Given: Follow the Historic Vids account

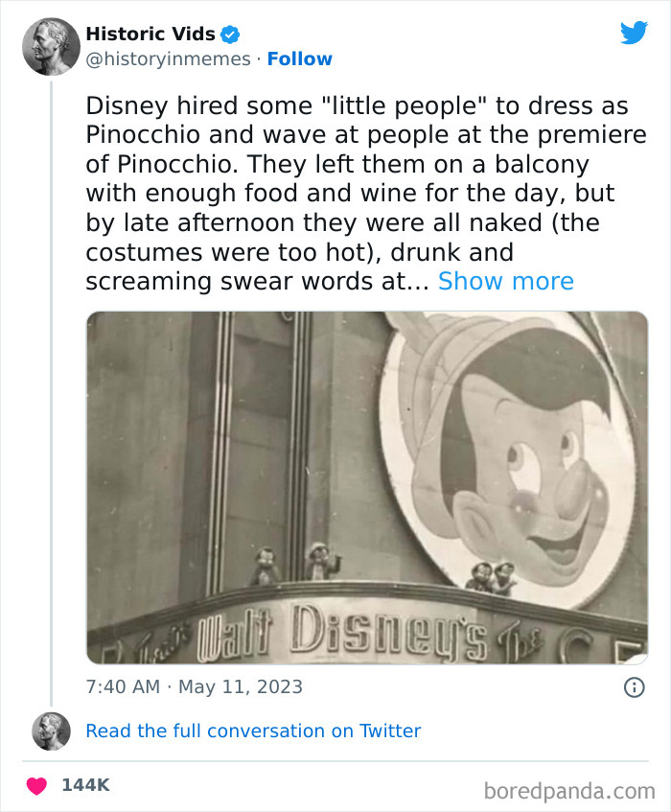Looking at the screenshot, I should click(301, 59).
